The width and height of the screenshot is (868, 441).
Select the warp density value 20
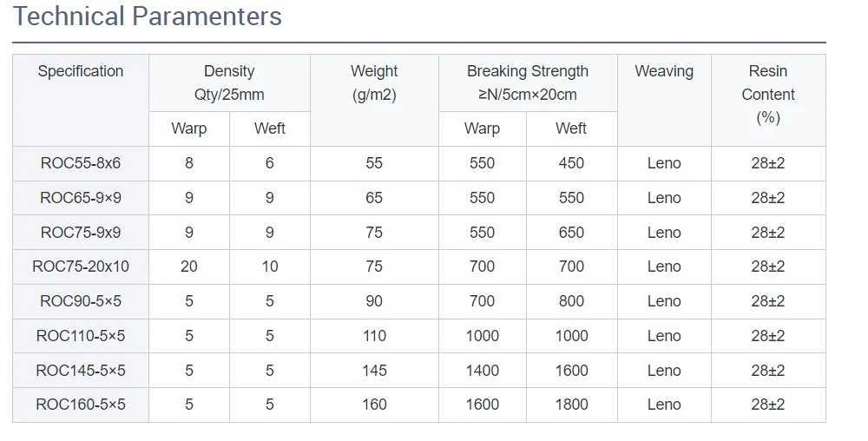point(188,267)
